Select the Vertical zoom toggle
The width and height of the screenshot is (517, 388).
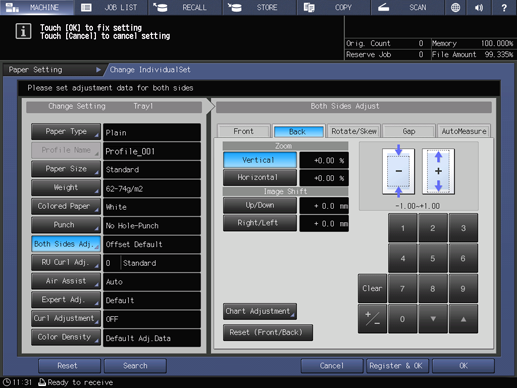pyautogui.click(x=259, y=160)
